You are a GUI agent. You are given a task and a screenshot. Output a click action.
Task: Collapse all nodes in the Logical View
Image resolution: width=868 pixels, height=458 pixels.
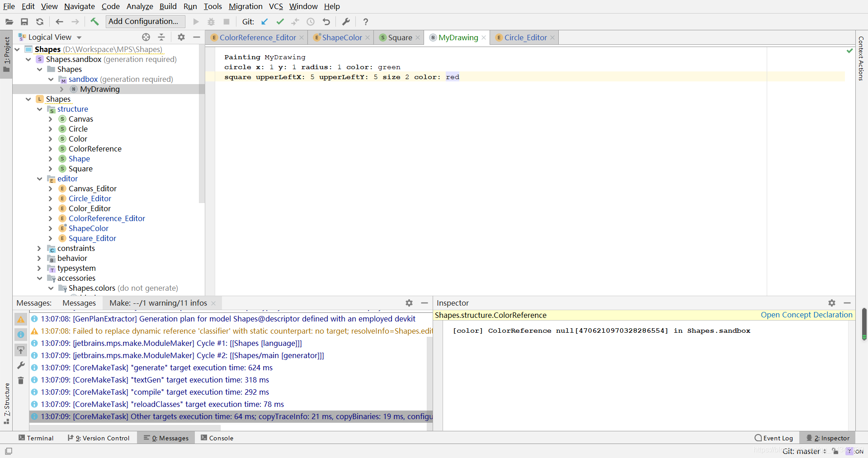[161, 37]
